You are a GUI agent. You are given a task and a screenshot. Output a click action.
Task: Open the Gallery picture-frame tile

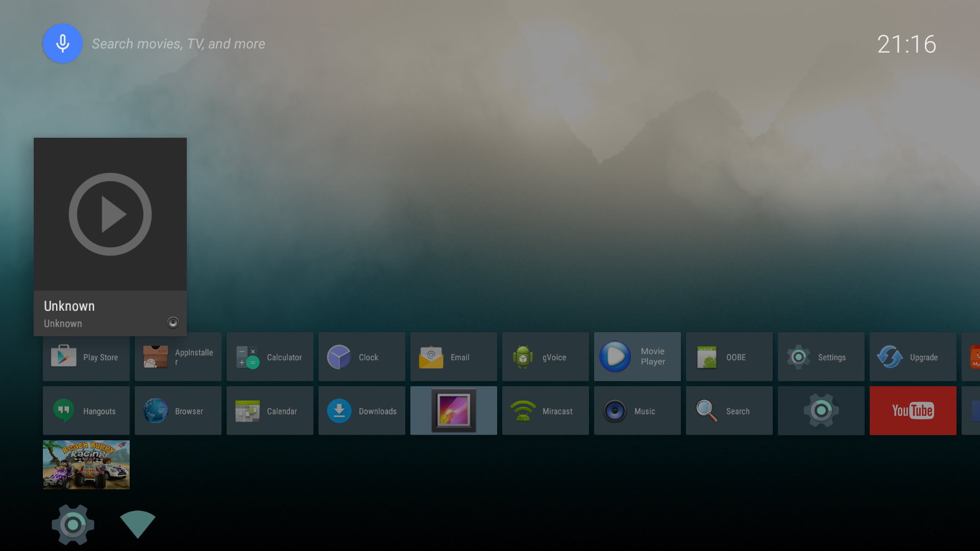[x=454, y=411]
